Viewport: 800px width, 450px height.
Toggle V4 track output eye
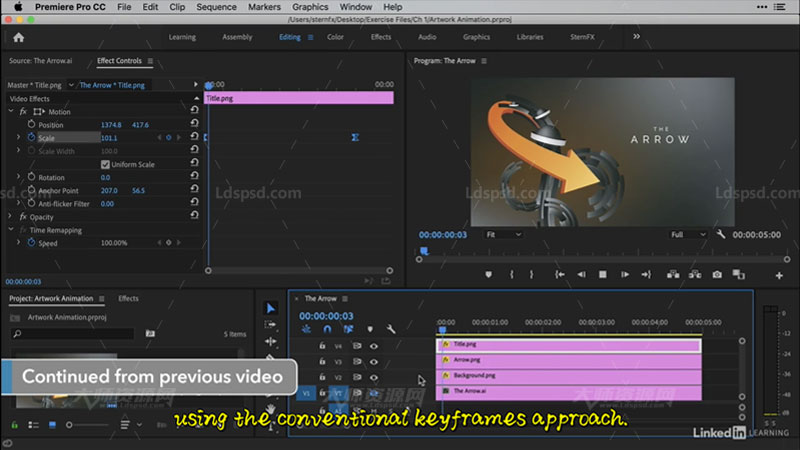tap(373, 346)
